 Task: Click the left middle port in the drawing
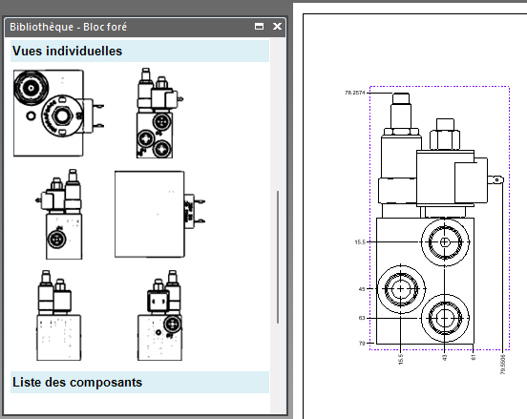pyautogui.click(x=401, y=289)
